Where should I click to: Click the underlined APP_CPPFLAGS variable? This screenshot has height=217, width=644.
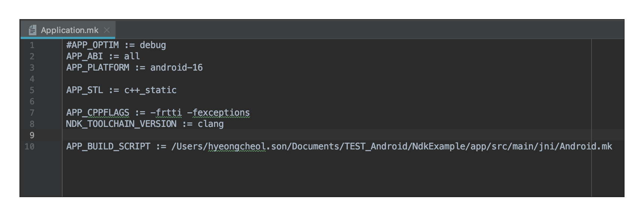tap(97, 113)
